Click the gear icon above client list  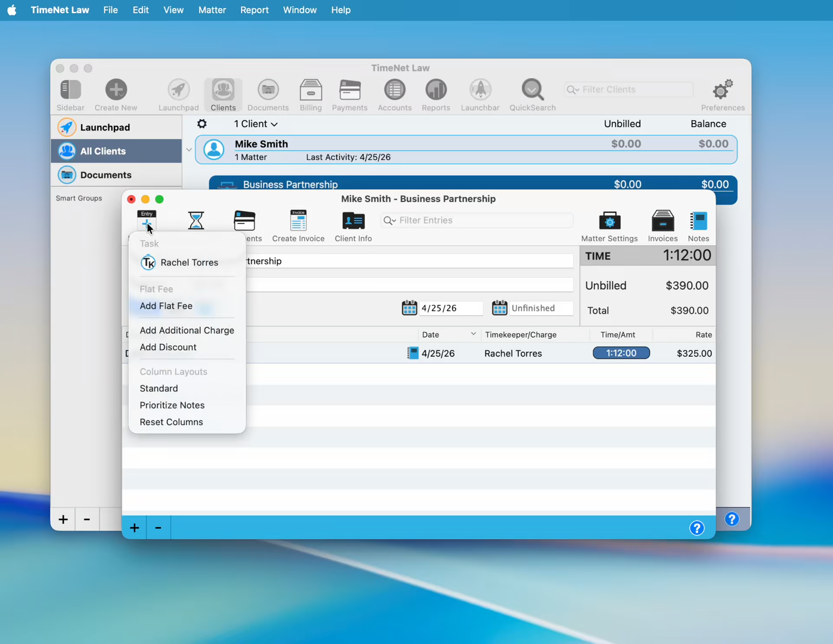(x=202, y=124)
